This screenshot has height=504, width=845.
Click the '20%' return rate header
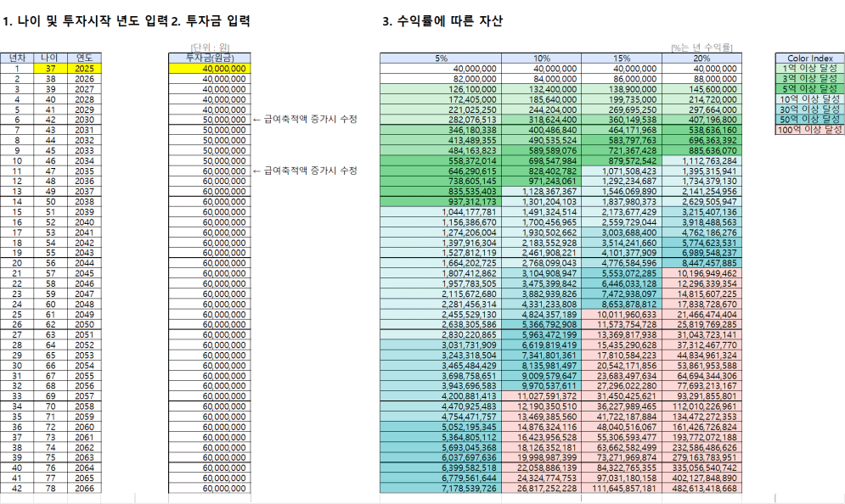701,59
